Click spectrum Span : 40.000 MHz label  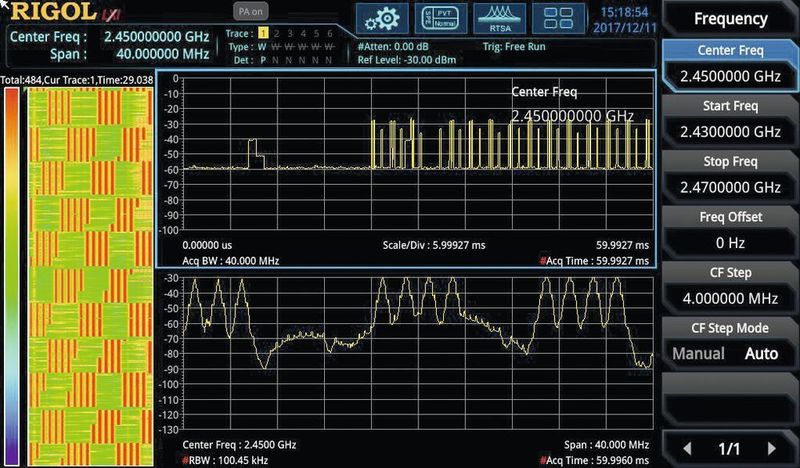point(606,445)
